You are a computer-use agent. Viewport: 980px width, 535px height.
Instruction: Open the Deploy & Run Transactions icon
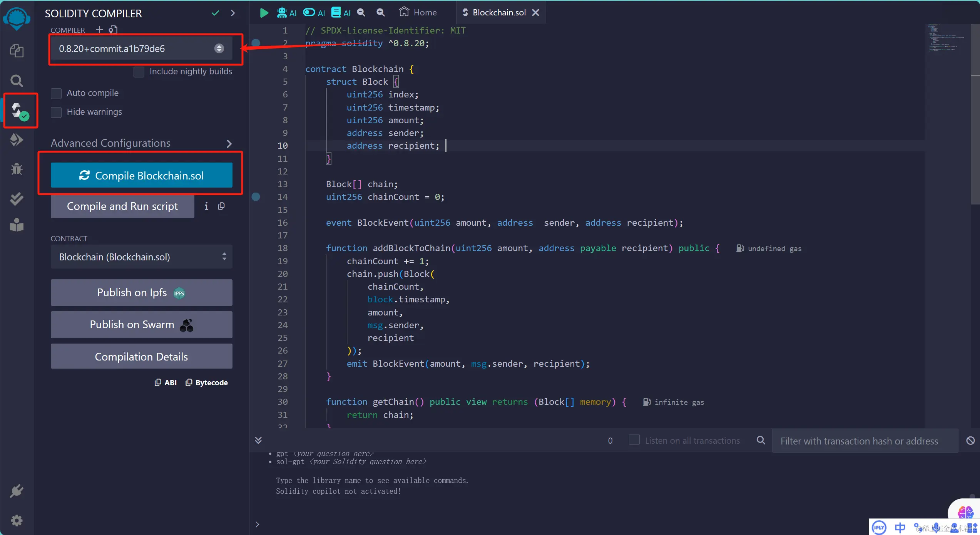coord(17,140)
